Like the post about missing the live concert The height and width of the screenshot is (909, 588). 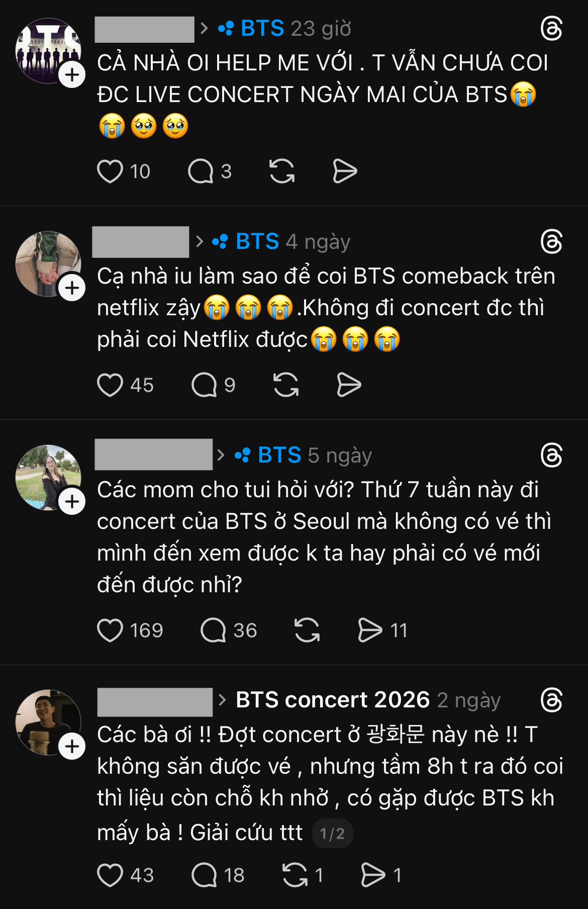112,171
